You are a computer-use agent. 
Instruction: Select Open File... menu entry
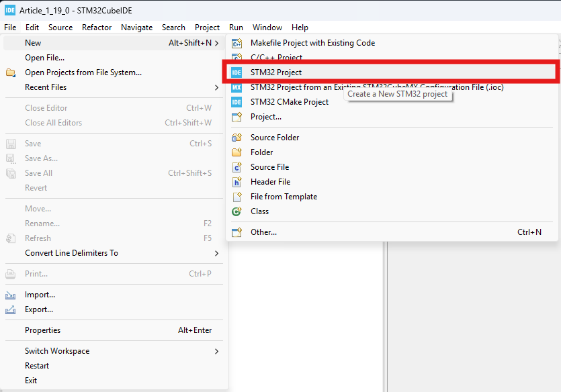[x=44, y=58]
